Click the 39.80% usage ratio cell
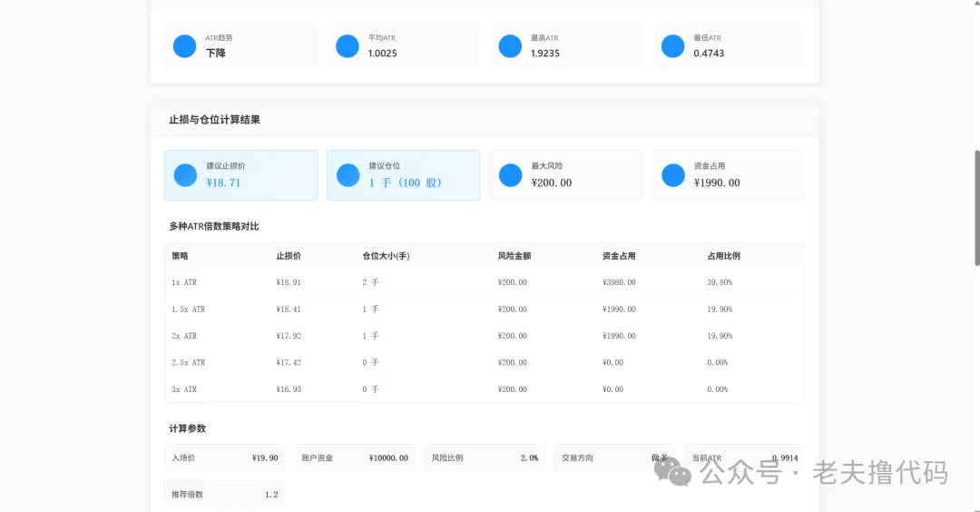 click(720, 282)
